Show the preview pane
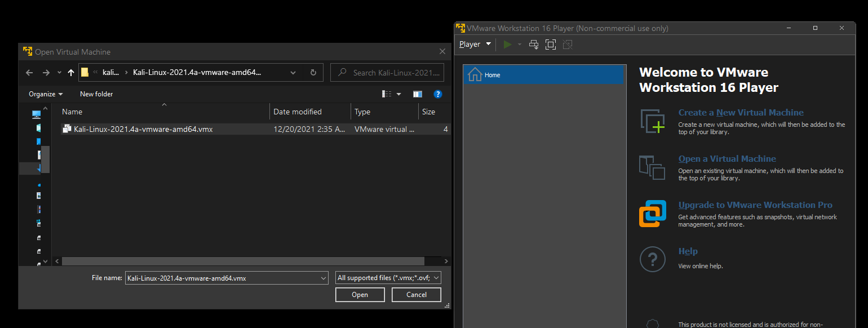This screenshot has height=328, width=868. pos(418,94)
